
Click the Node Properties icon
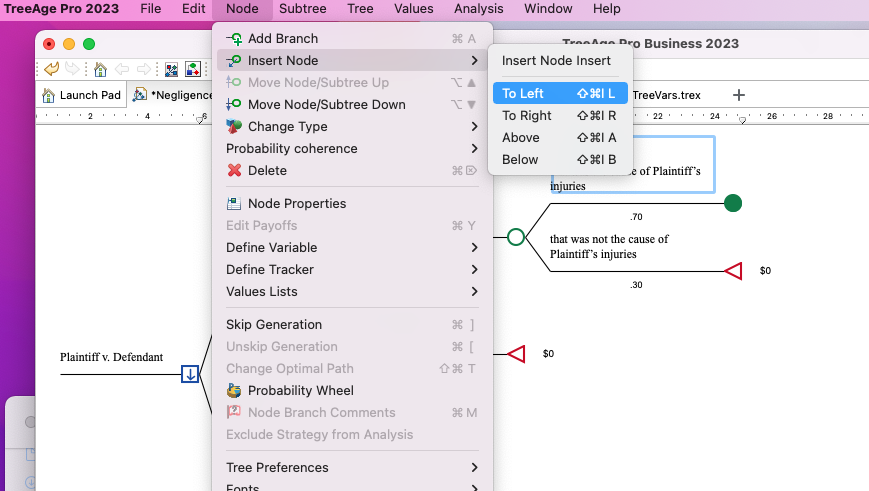(234, 203)
